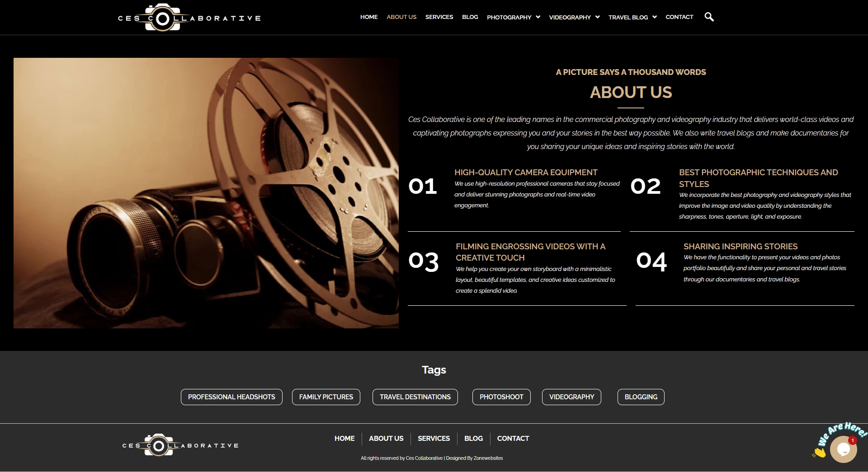Select the Videography tag button
Screen dimensions: 868x472
pyautogui.click(x=571, y=397)
